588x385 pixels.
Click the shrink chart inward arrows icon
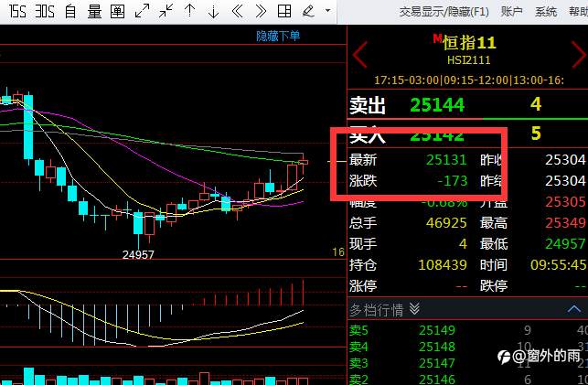coord(166,11)
